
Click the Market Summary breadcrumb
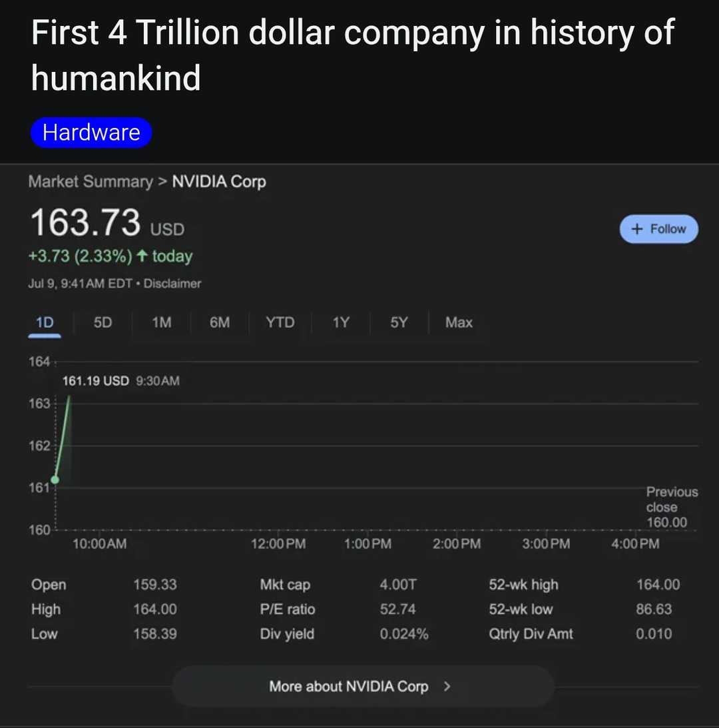pos(91,182)
